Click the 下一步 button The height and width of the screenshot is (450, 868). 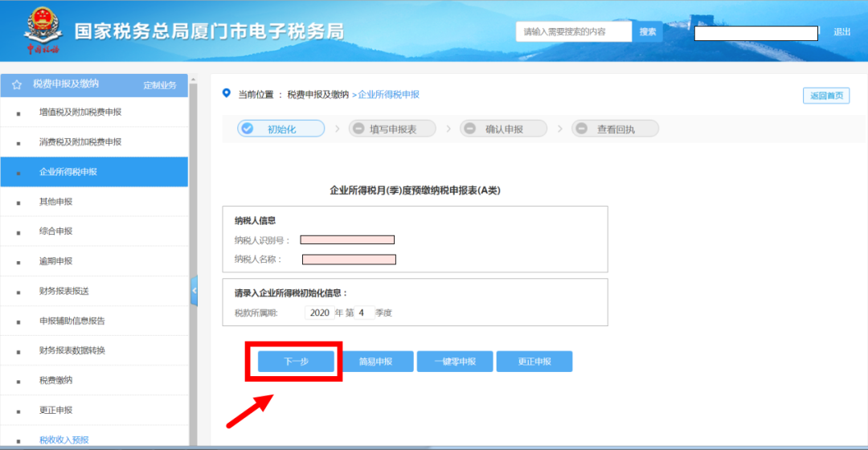(x=296, y=362)
